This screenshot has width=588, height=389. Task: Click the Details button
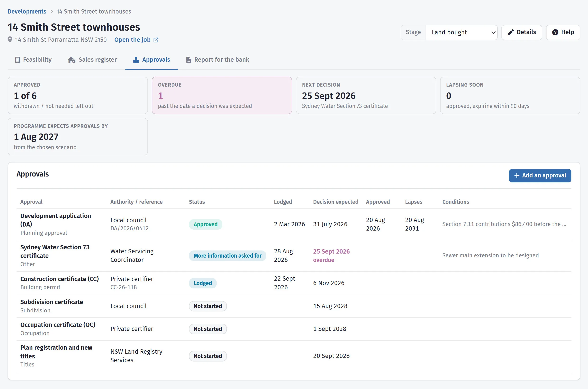tap(522, 32)
